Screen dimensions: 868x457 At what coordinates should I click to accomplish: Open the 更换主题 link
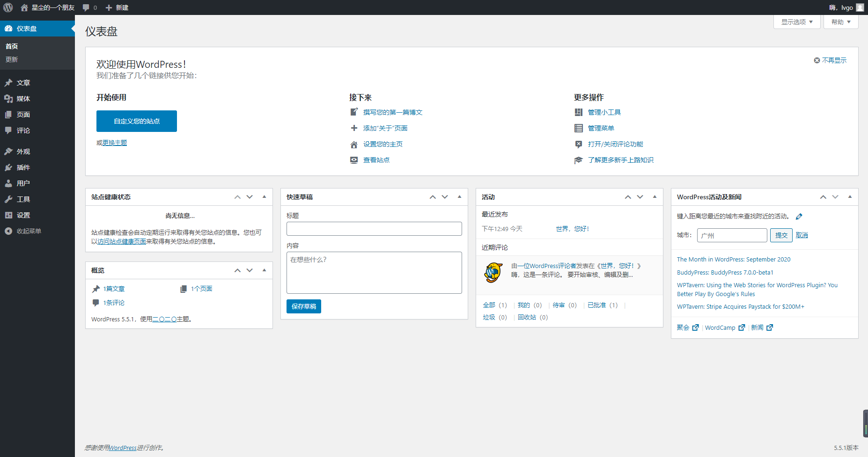click(x=115, y=143)
